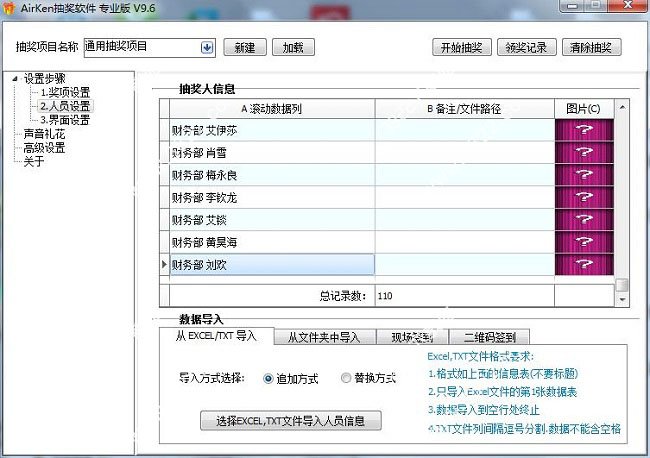Maximize the AirKen window
This screenshot has height=458, width=650.
(597, 5)
